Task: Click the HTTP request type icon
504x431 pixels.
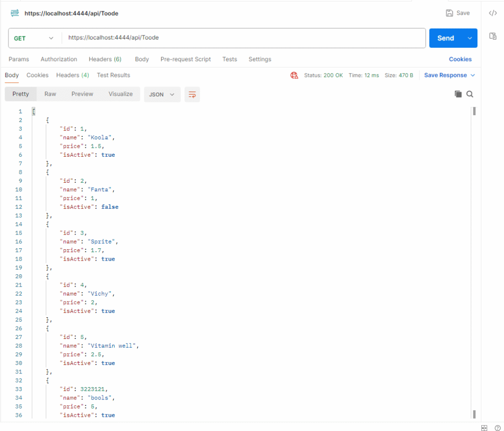Action: (x=15, y=13)
